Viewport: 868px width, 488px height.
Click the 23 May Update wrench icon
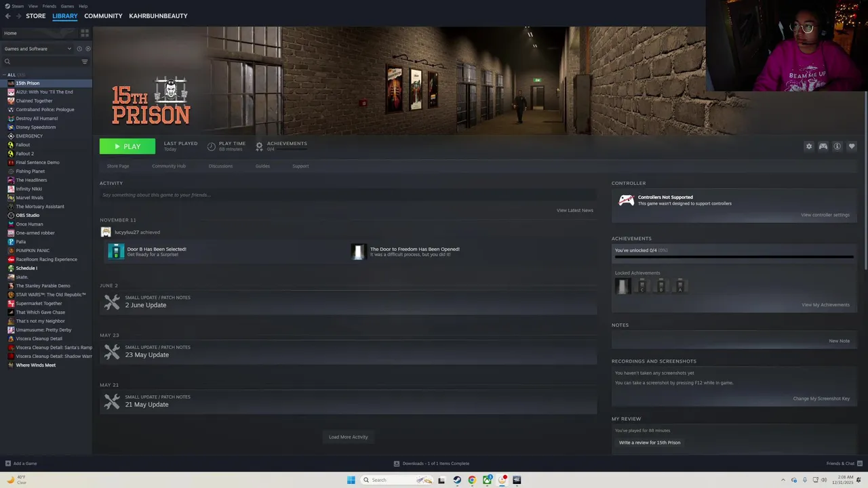tap(112, 351)
